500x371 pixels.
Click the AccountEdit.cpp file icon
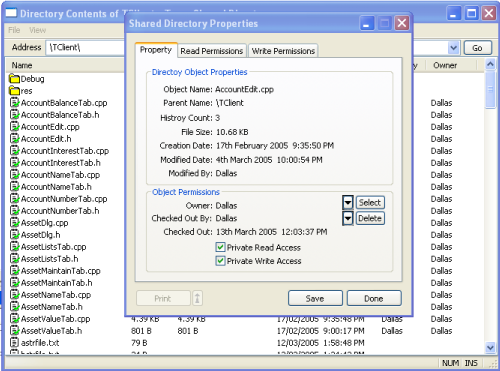[15, 127]
